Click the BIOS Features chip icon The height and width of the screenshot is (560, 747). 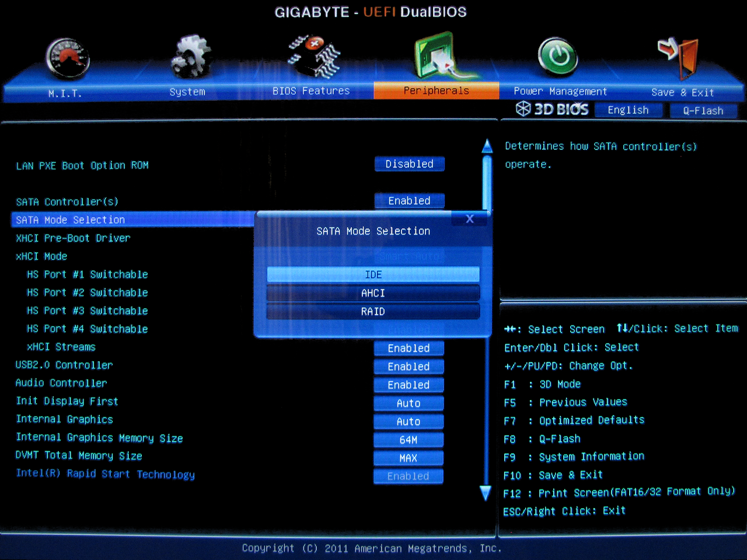[314, 56]
